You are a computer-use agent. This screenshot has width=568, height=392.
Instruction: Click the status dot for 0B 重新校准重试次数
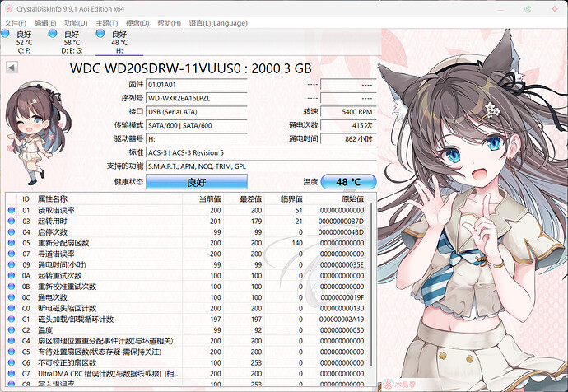coord(12,287)
